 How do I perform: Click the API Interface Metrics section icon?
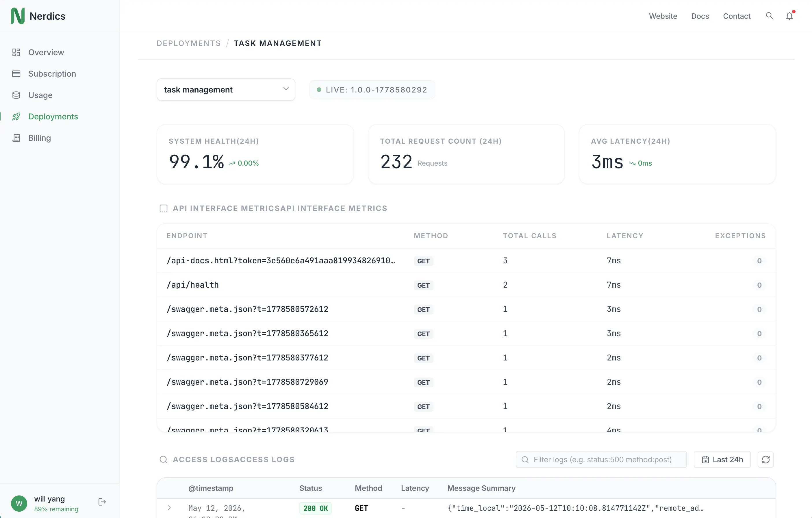pos(164,208)
